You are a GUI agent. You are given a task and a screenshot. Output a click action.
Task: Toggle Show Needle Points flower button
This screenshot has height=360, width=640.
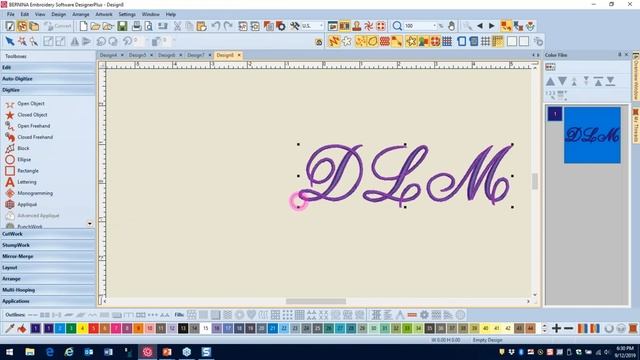pyautogui.click(x=347, y=41)
